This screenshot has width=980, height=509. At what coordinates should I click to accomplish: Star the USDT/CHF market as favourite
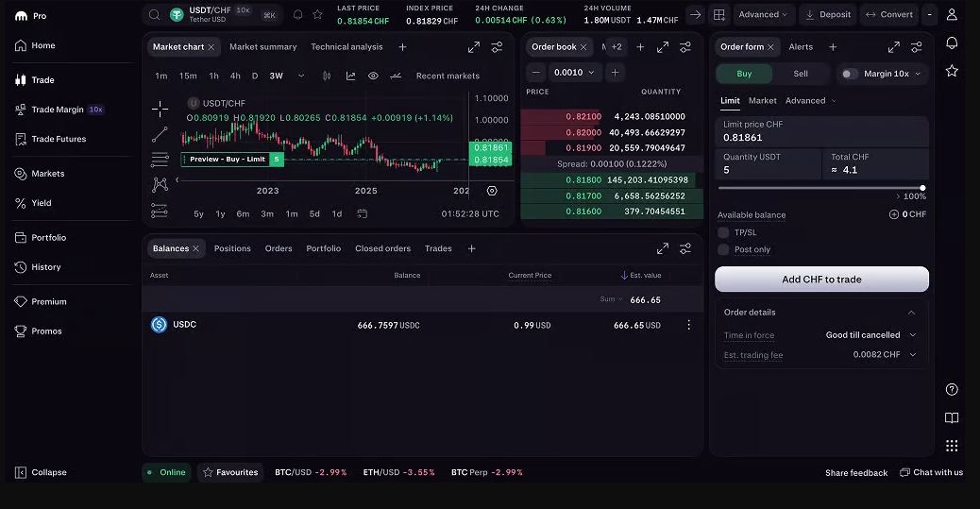317,14
